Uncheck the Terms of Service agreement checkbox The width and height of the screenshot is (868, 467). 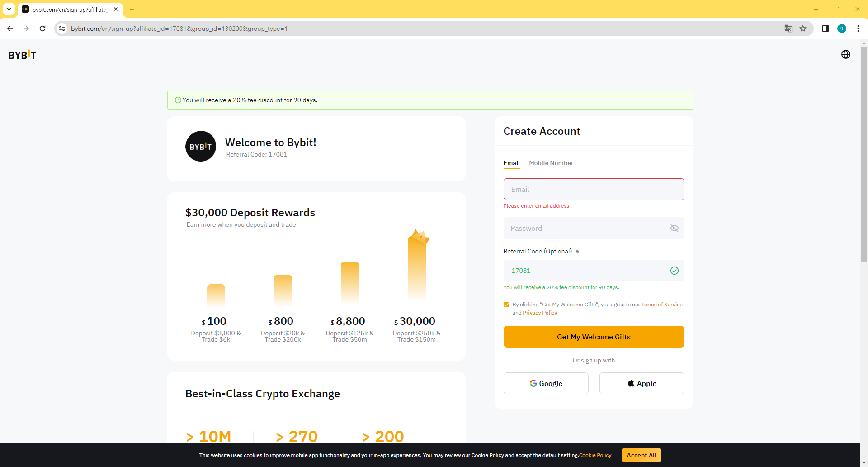click(x=506, y=305)
